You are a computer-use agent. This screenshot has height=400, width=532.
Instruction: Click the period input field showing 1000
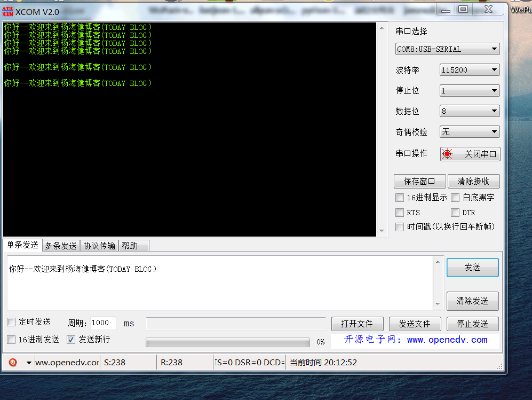click(103, 323)
